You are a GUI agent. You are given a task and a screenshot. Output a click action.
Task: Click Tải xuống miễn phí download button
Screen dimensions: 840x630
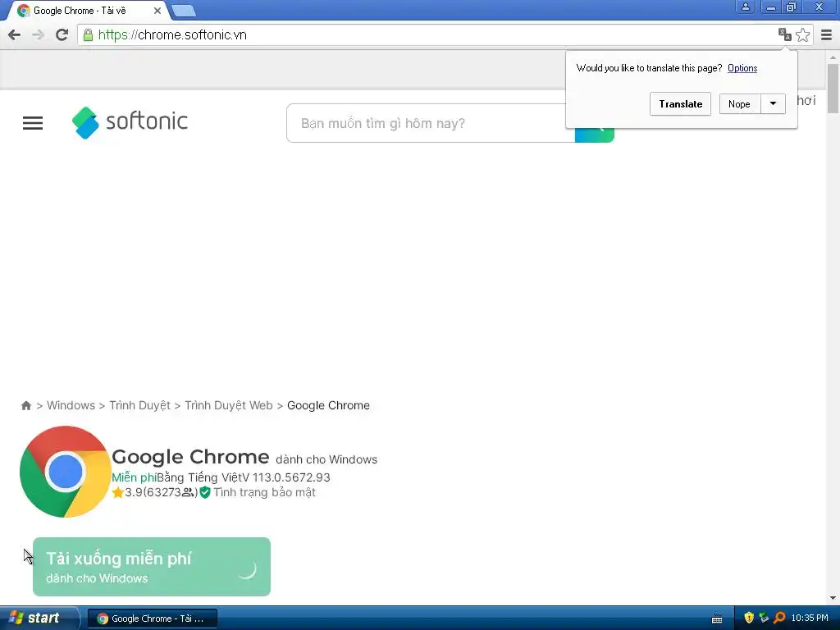click(152, 567)
